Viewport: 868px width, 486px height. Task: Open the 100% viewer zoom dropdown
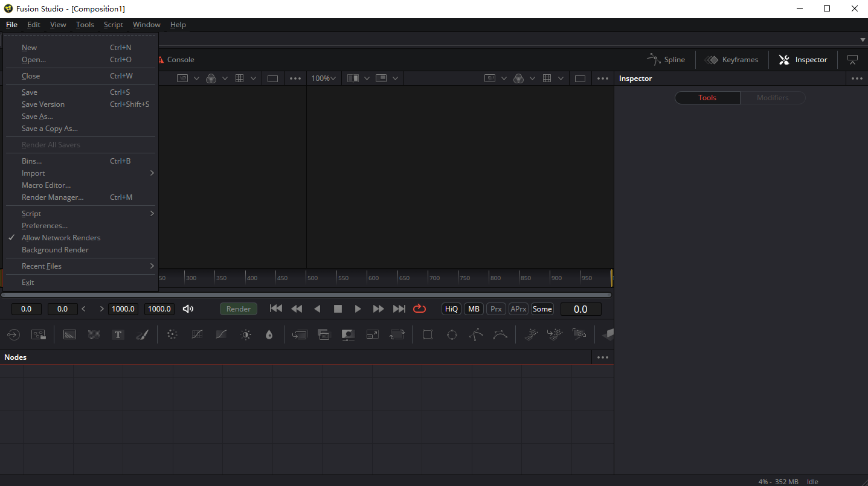coord(324,78)
